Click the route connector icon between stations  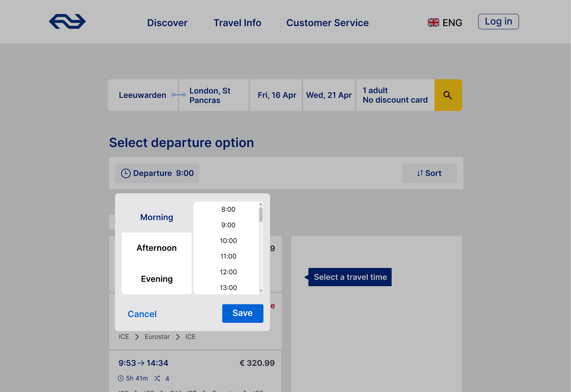[178, 95]
